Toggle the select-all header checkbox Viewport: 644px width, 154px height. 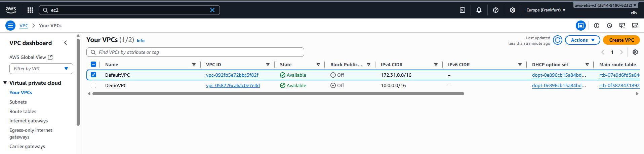click(93, 65)
